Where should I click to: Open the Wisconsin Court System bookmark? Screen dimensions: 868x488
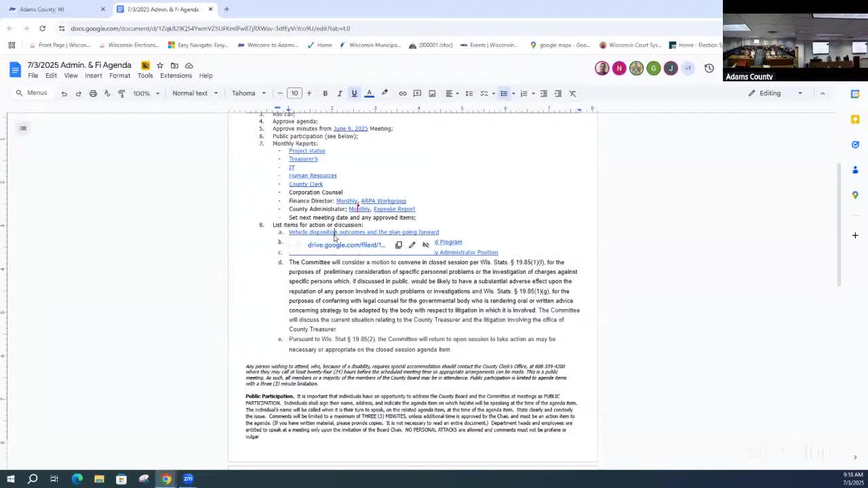(630, 45)
